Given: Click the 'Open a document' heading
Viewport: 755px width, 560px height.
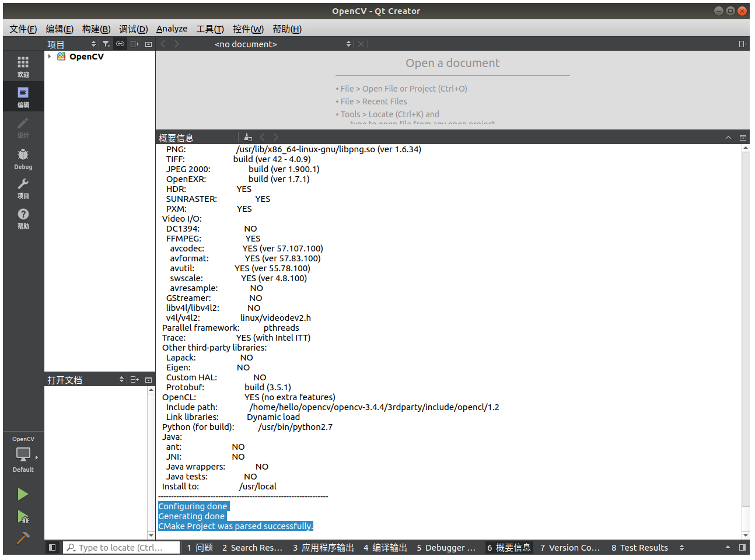Looking at the screenshot, I should 453,63.
